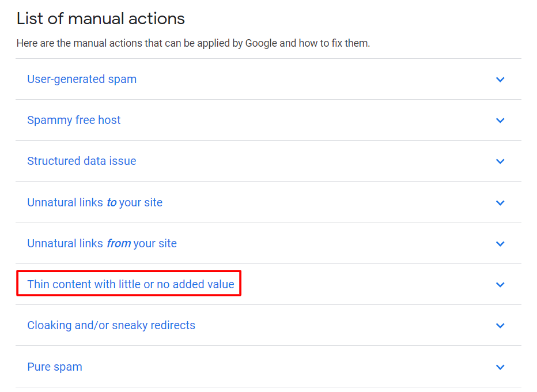Screen dimensions: 537x392
Task: Expand the Thin content row chevron
Action: [x=500, y=285]
